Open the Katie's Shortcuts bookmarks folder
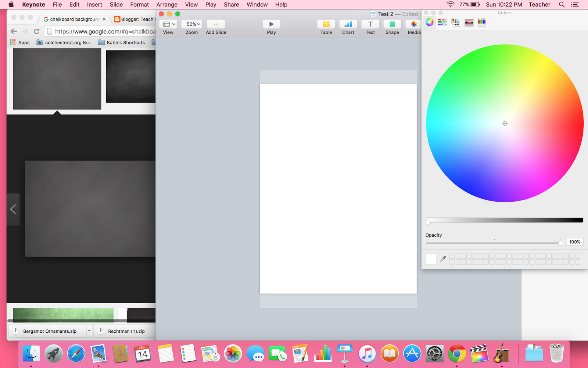 [122, 42]
